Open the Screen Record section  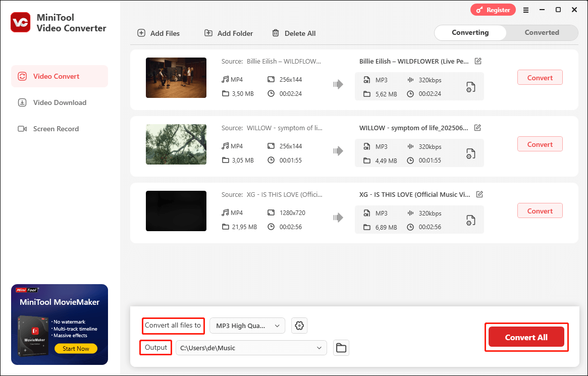click(x=60, y=129)
